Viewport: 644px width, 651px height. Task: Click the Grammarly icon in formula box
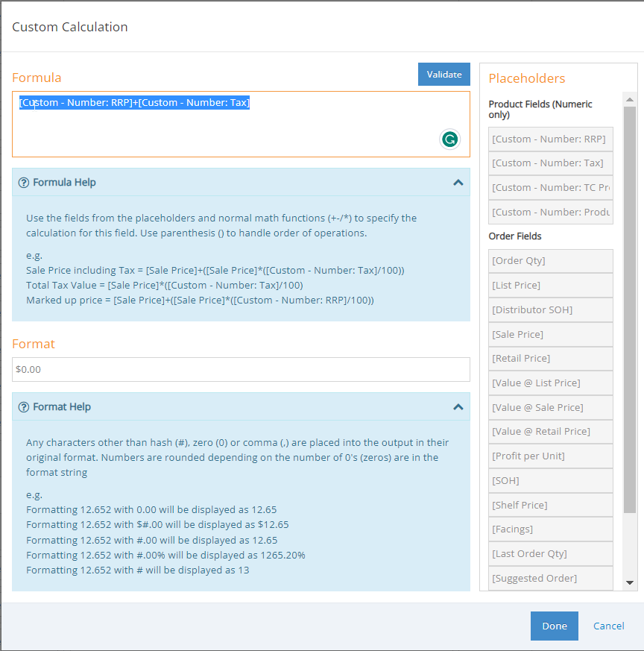(449, 139)
